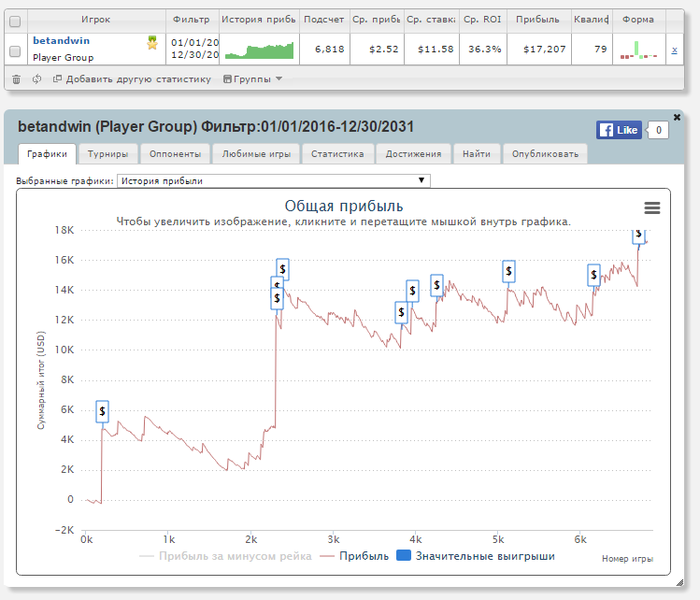The image size is (700, 600).
Task: Sort by the Игрок column header
Action: pos(96,20)
